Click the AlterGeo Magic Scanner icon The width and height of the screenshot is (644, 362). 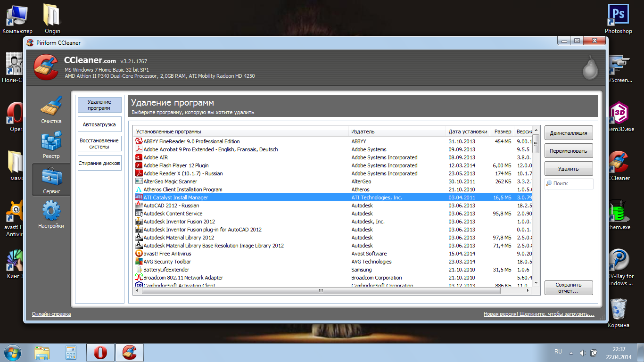pyautogui.click(x=139, y=181)
